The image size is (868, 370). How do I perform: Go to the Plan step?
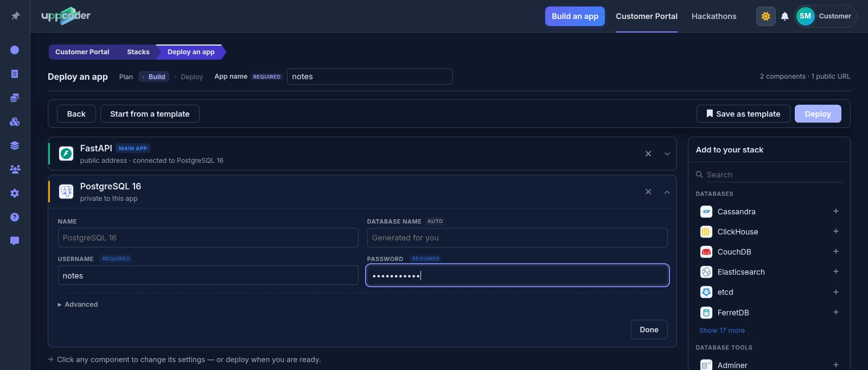tap(126, 77)
